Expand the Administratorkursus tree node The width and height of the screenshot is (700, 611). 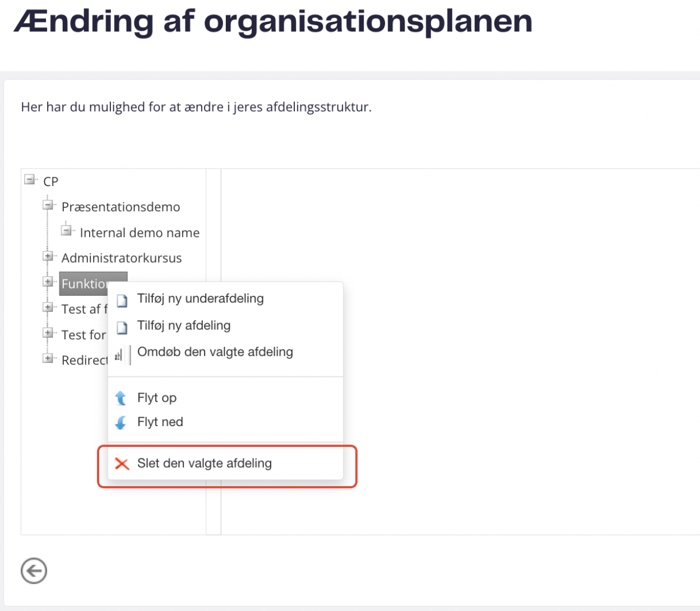[48, 256]
